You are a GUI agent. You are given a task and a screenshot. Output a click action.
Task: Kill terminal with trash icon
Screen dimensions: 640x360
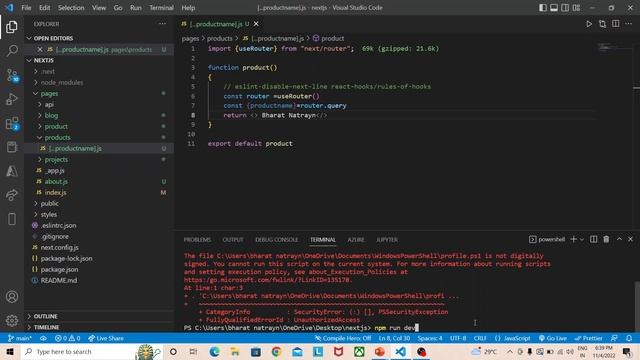606,240
